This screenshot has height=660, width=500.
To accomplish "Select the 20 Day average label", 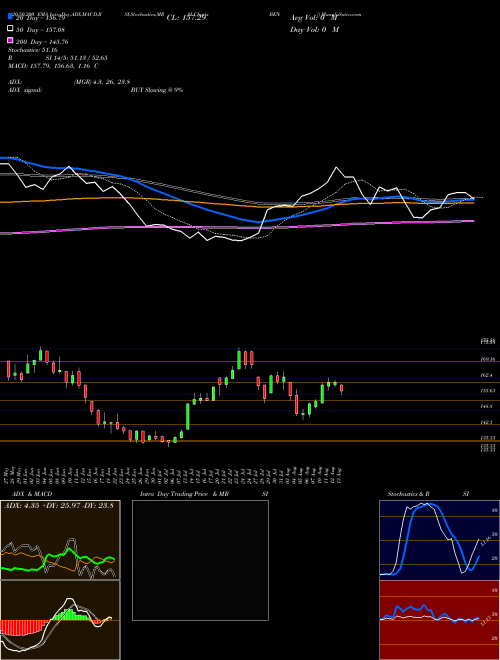I will 40,18.
